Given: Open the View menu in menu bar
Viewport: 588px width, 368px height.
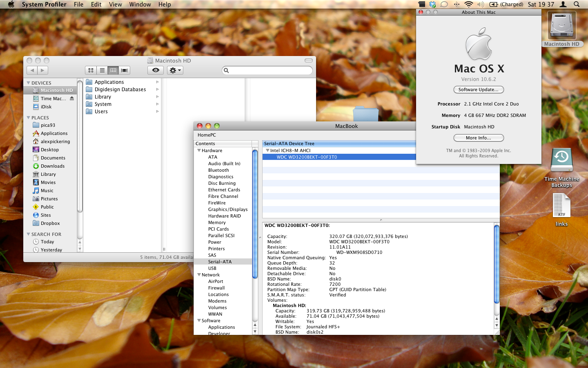Looking at the screenshot, I should 115,4.
